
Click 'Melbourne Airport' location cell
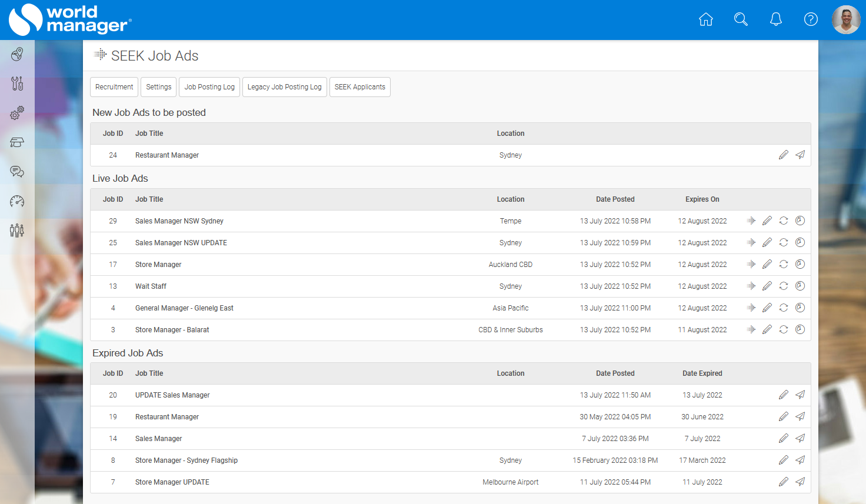pyautogui.click(x=511, y=482)
